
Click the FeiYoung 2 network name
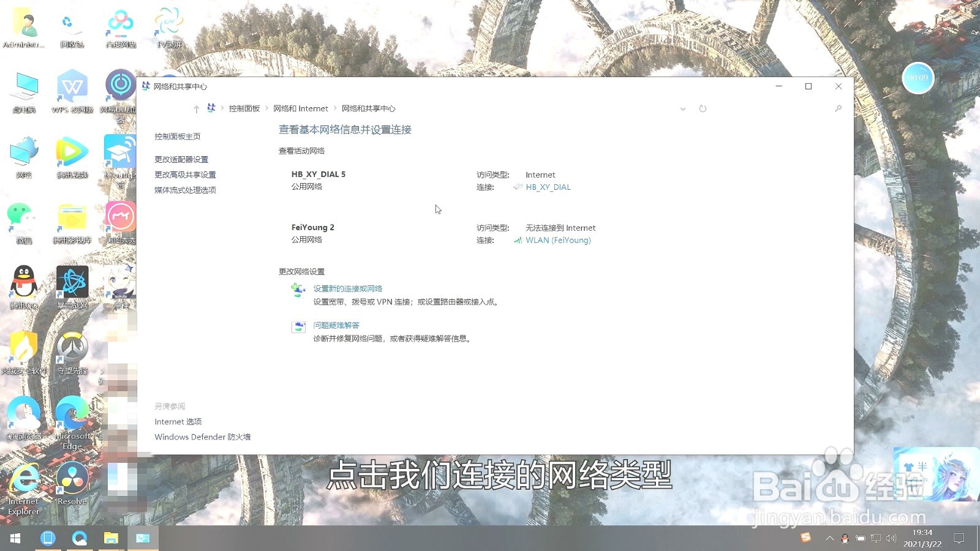point(313,227)
